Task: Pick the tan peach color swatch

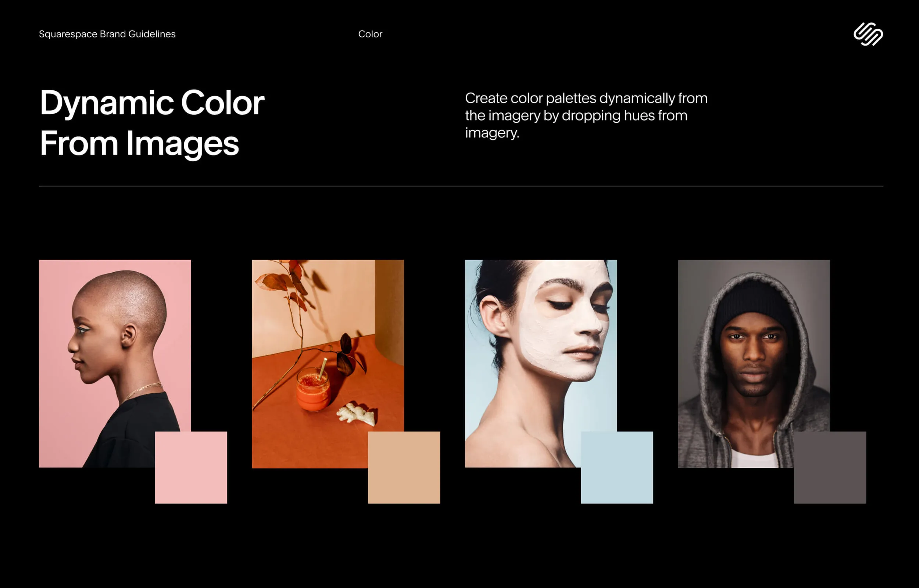Action: point(404,467)
